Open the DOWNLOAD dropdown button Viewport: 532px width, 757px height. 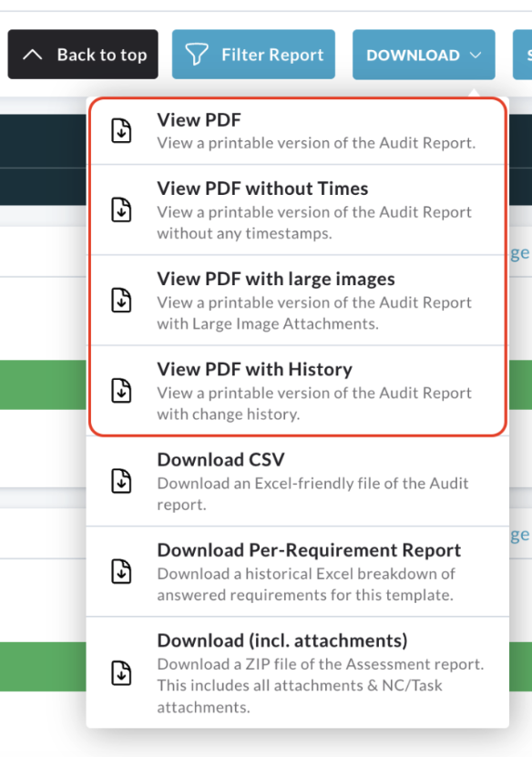(x=424, y=55)
